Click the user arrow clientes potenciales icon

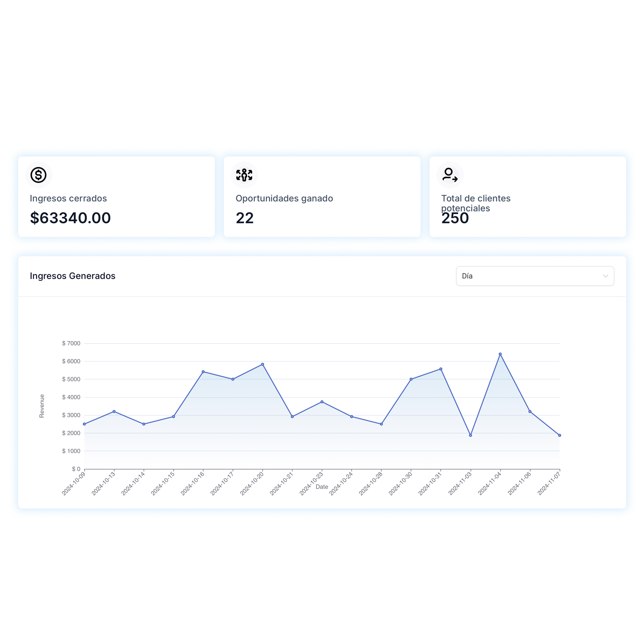[x=450, y=175]
